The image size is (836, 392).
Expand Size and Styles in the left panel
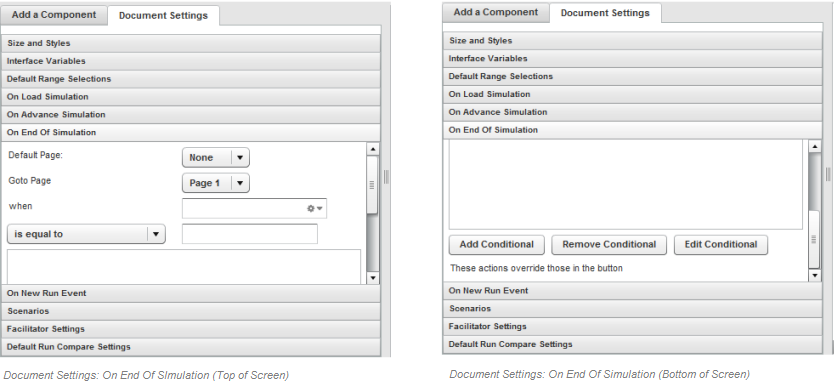190,43
